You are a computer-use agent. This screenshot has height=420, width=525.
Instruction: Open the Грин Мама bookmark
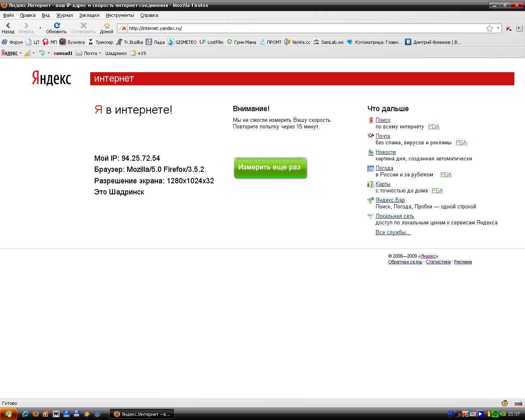(241, 42)
